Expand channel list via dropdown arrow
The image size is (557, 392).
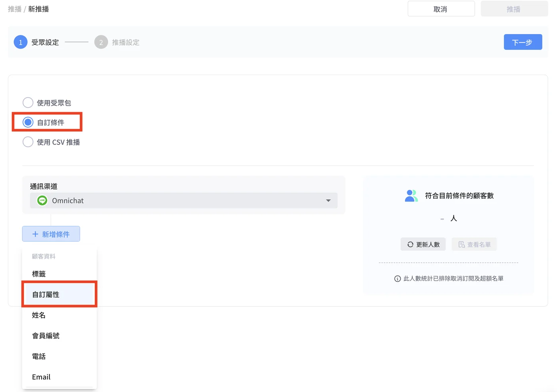pyautogui.click(x=328, y=200)
